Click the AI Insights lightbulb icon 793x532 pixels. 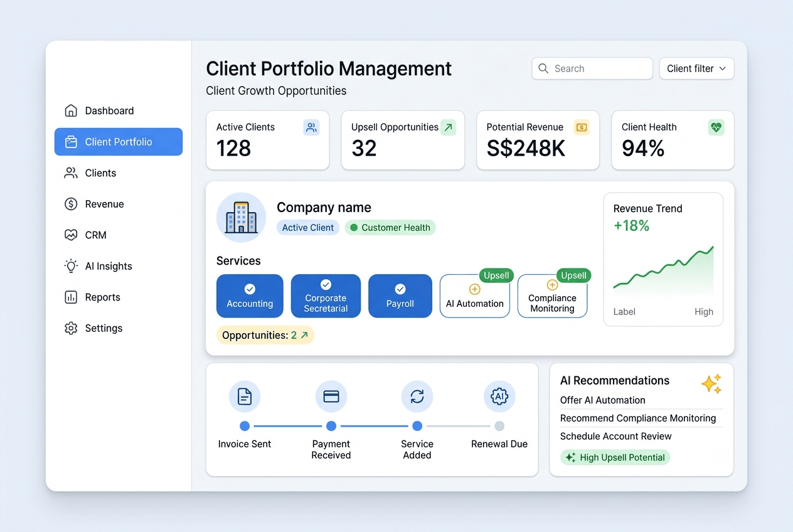pyautogui.click(x=71, y=266)
